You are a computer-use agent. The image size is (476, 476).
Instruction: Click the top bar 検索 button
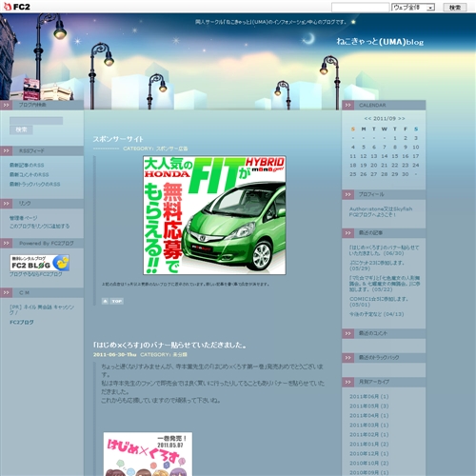tap(455, 7)
